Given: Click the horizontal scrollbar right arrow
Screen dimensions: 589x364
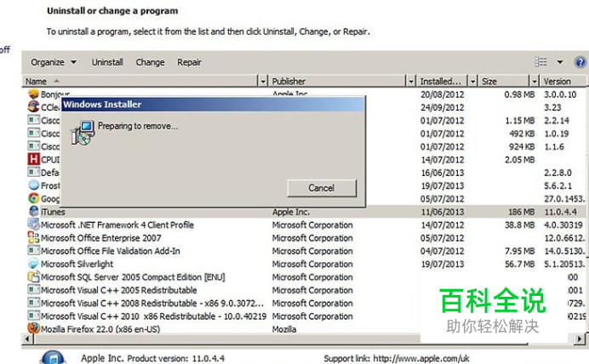Looking at the screenshot, I should pos(580,338).
